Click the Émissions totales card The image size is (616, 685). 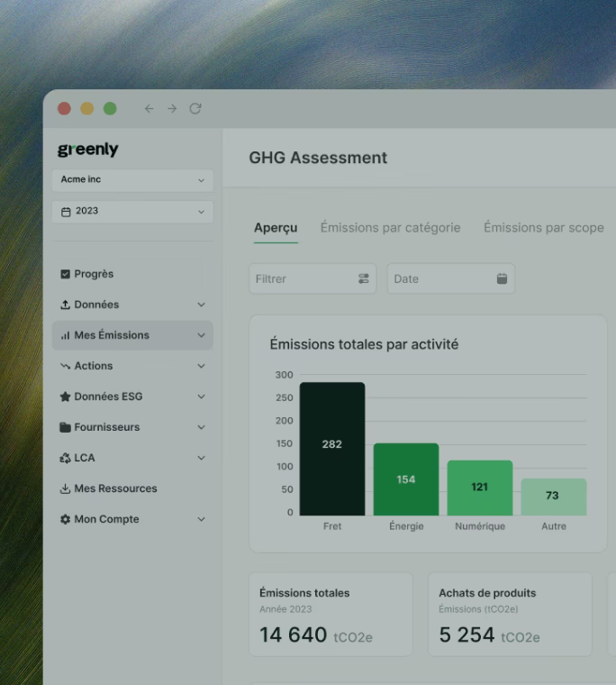point(331,614)
